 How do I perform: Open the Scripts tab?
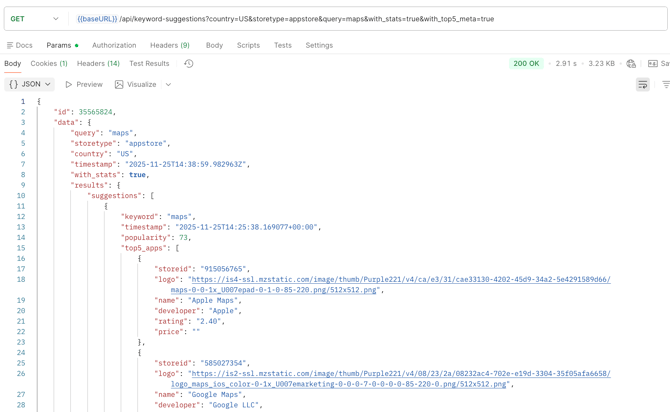click(248, 45)
